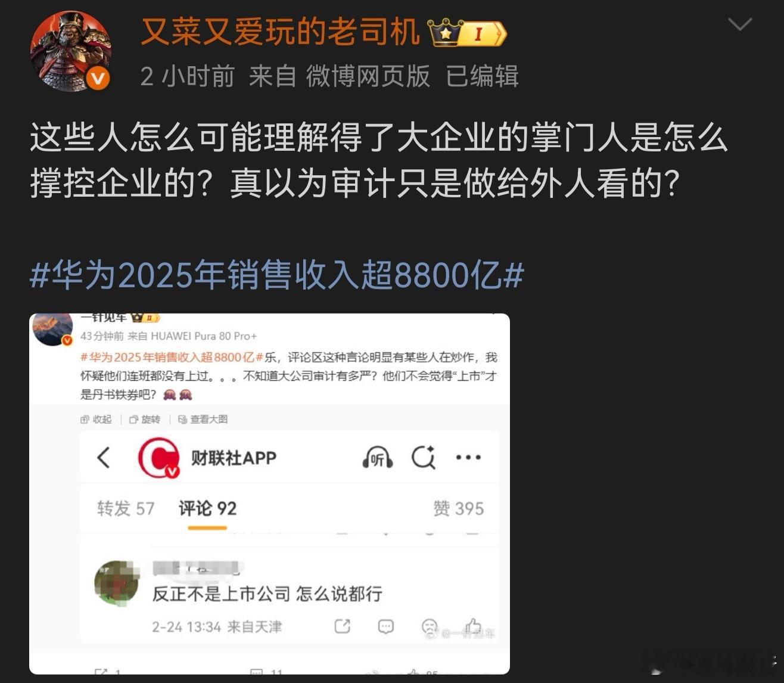This screenshot has width=784, height=683.
Task: Open 又菜又爱玩的老司机 profile avatar
Action: pyautogui.click(x=70, y=51)
